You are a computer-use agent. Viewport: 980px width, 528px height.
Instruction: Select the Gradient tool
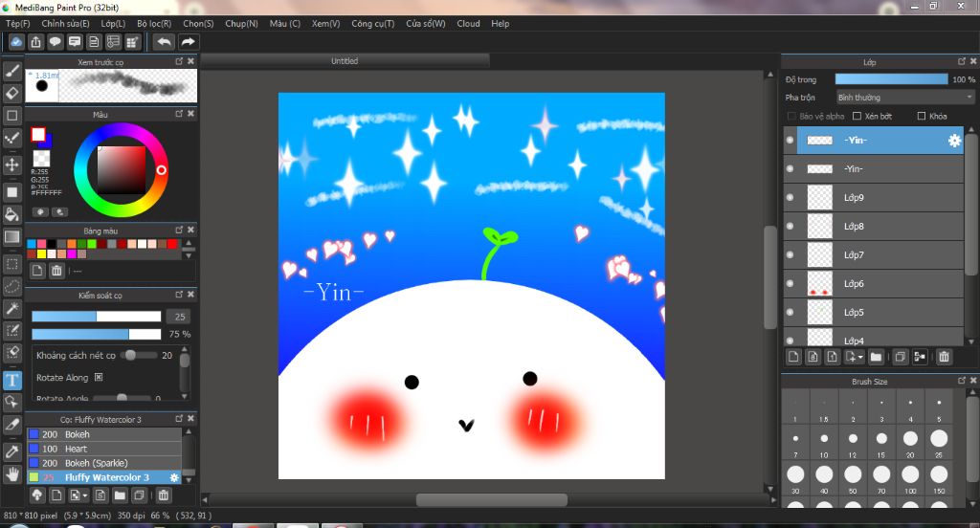11,237
